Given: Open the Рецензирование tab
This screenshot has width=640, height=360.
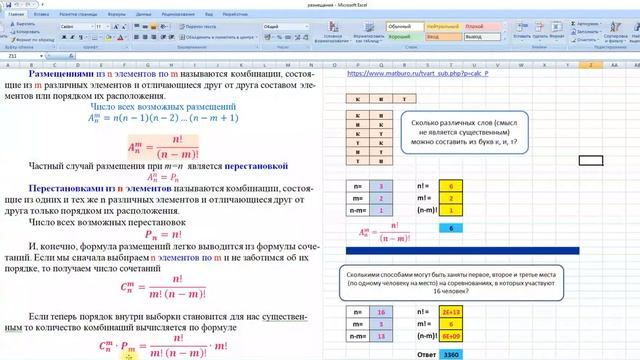Looking at the screenshot, I should tap(178, 14).
